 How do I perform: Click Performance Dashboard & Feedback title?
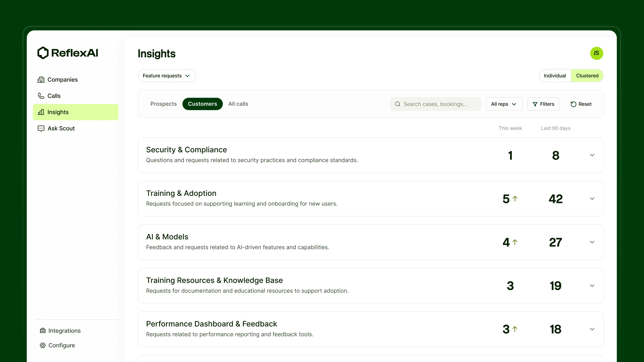(x=212, y=324)
